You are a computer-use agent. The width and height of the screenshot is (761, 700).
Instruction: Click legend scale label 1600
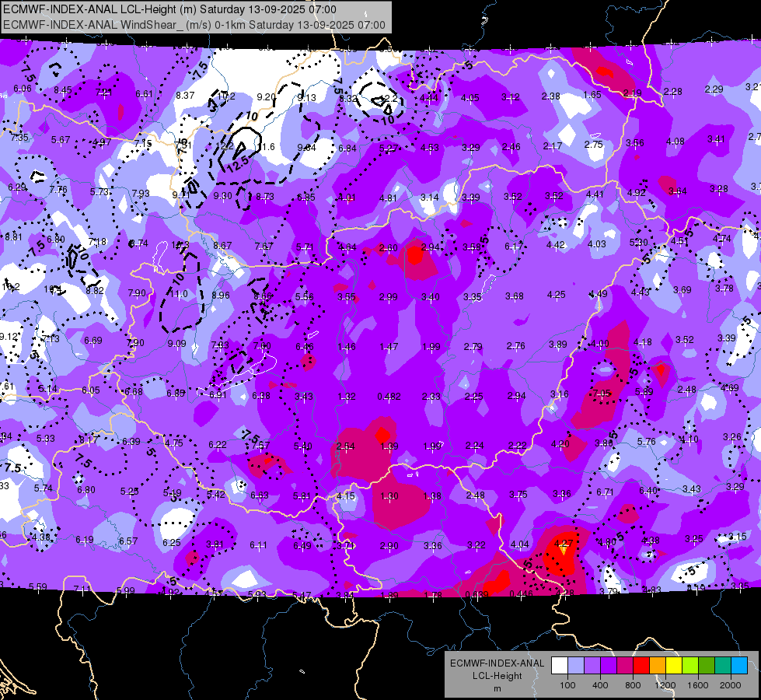pos(698,685)
